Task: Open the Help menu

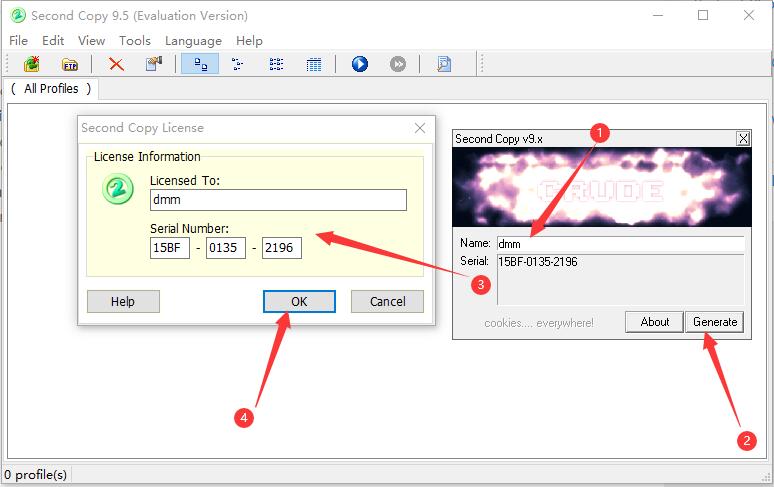Action: tap(249, 40)
